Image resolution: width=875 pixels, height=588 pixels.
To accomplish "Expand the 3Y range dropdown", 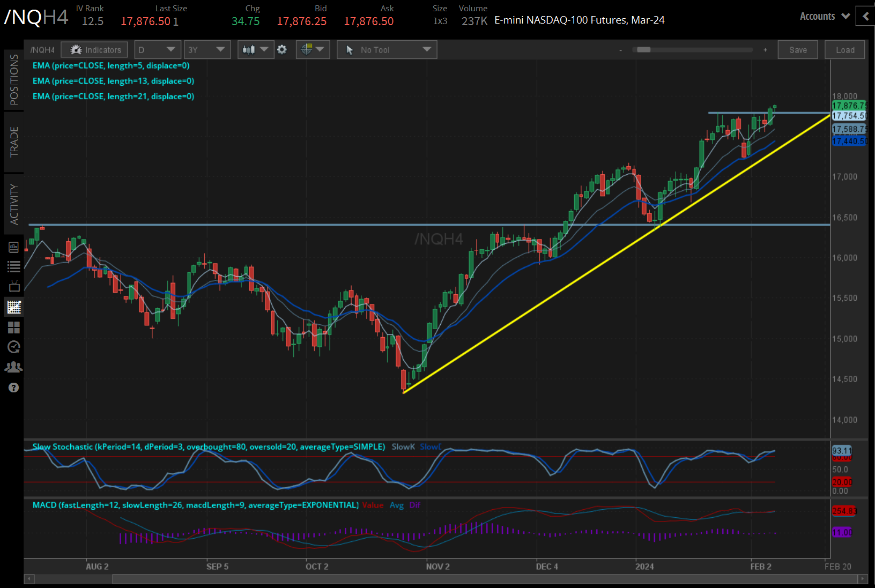I will coord(207,49).
